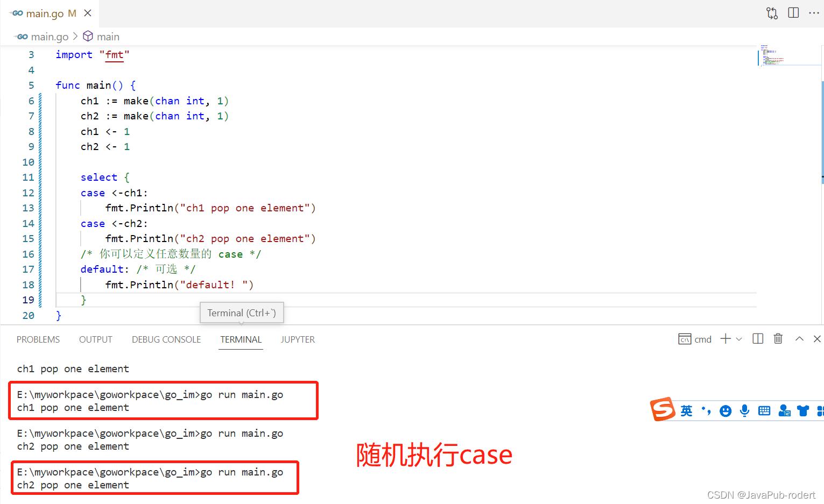The width and height of the screenshot is (824, 504).
Task: Click the '你可以定义任意数量的 case' comment
Action: tap(171, 254)
